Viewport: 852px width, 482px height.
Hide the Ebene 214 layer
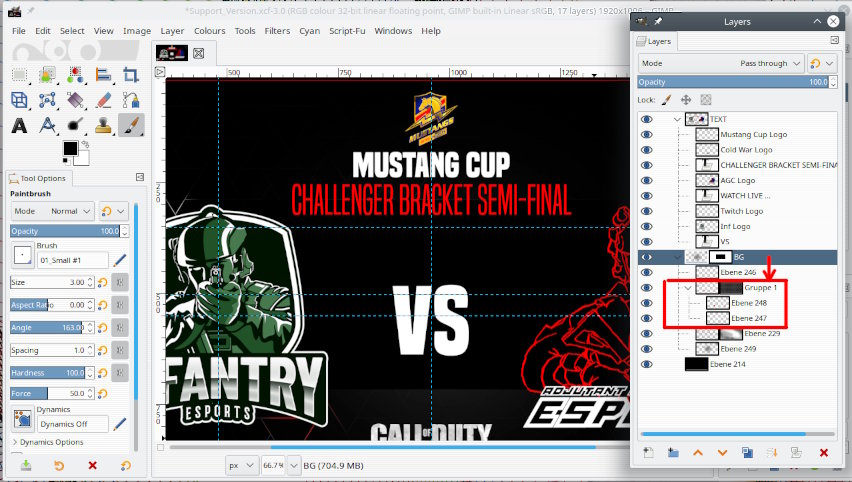(x=647, y=364)
